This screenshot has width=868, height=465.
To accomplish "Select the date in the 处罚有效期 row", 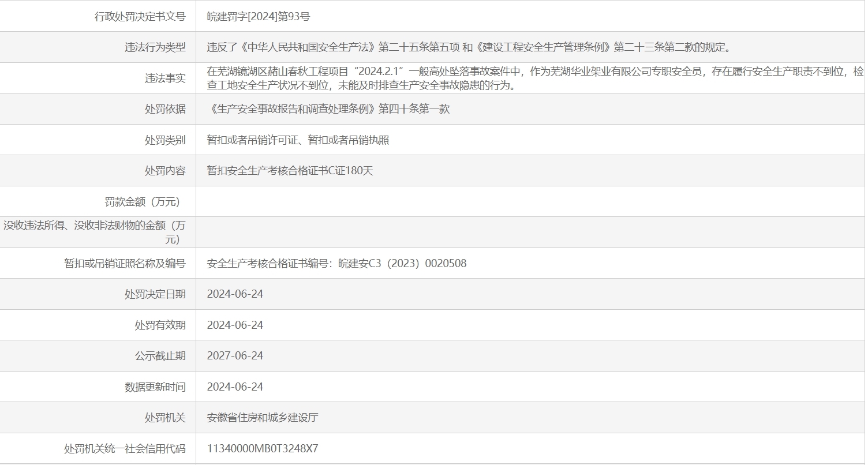I will [235, 325].
